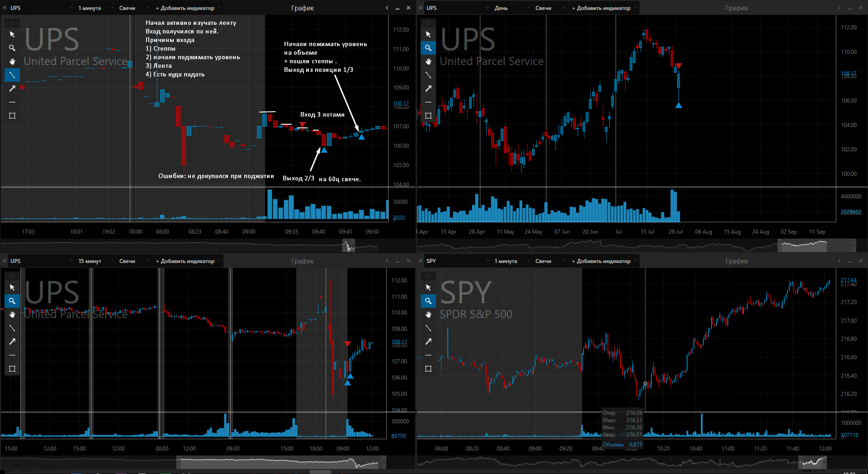
Task: Pick the trend line tool in UPS daily chart
Action: (x=428, y=75)
